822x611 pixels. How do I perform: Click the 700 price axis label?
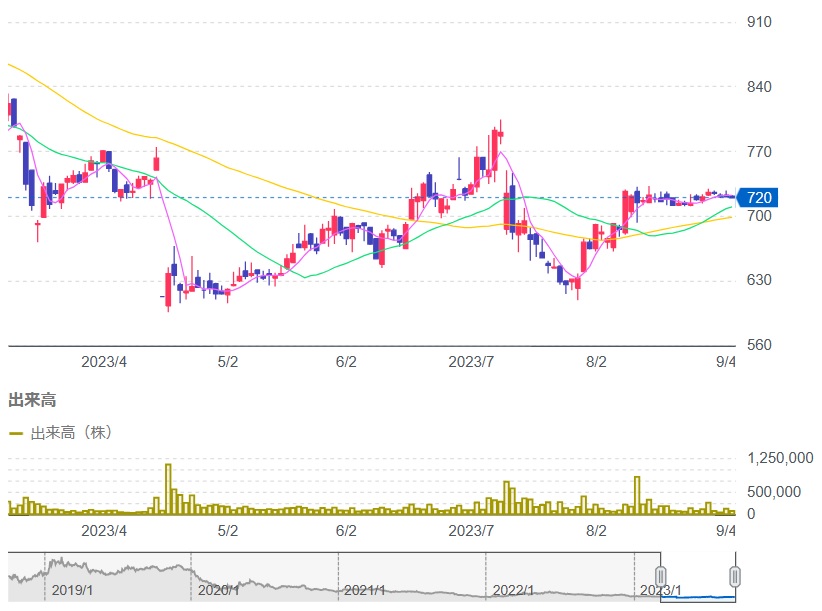coord(759,215)
